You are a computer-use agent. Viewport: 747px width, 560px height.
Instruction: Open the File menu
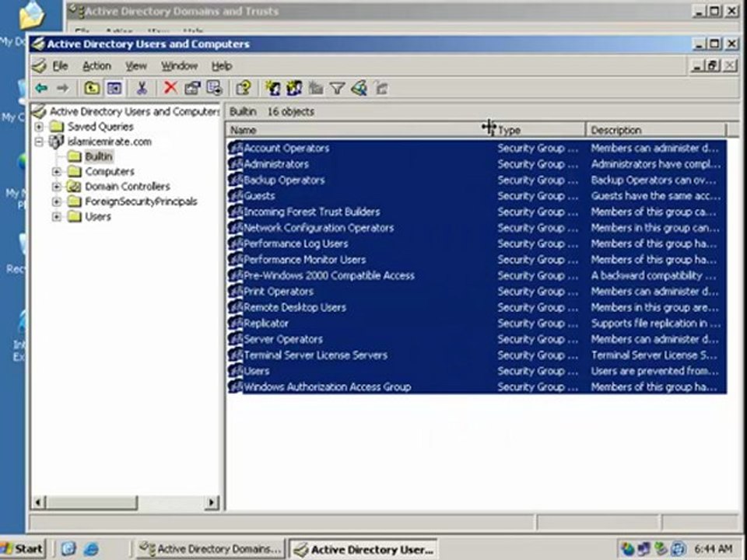[60, 66]
